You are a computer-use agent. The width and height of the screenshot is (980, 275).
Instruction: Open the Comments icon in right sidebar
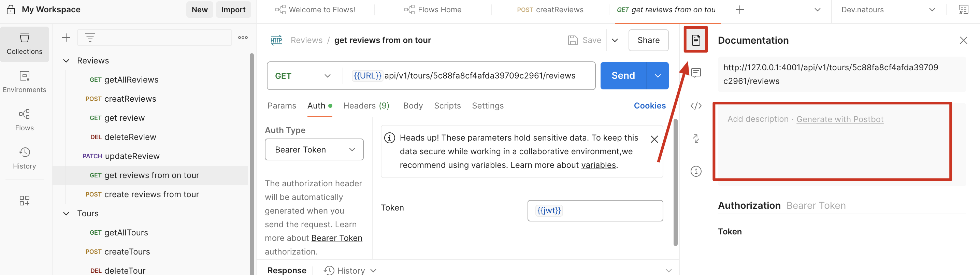[695, 73]
